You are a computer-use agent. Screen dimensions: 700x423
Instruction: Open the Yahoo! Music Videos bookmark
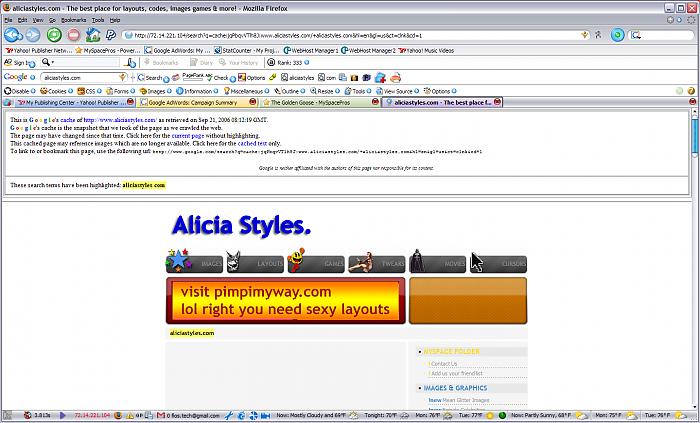tap(426, 50)
